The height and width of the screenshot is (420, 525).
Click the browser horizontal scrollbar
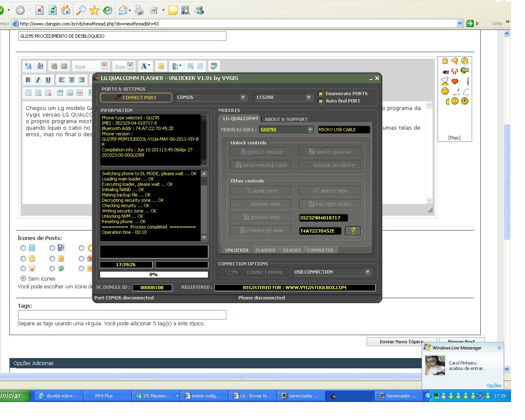click(241, 376)
